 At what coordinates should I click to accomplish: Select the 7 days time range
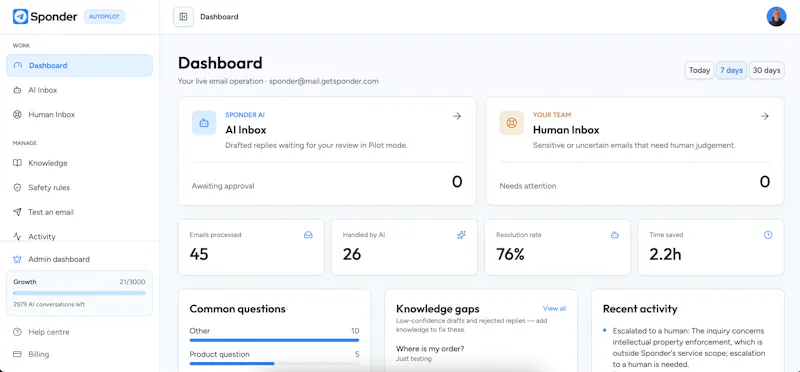(x=731, y=70)
